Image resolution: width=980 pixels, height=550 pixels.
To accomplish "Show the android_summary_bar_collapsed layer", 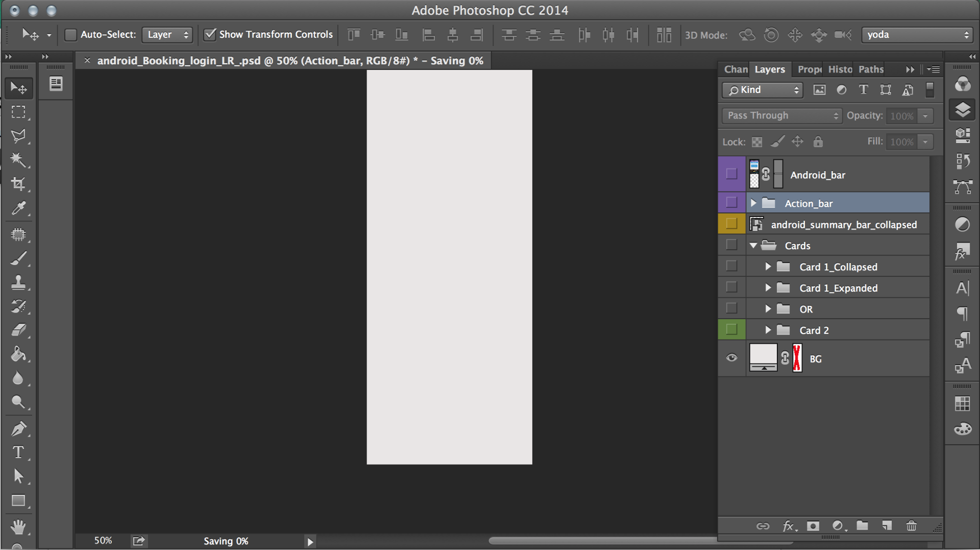I will pyautogui.click(x=731, y=224).
